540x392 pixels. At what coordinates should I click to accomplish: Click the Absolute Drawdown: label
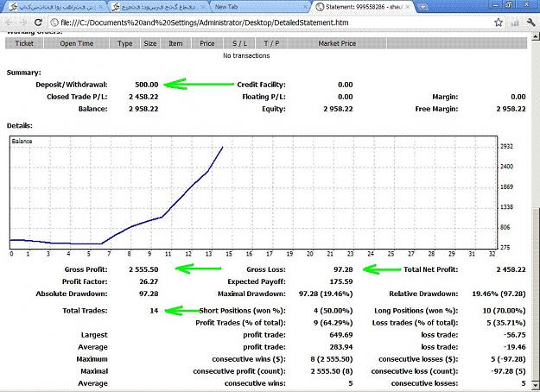(x=72, y=294)
